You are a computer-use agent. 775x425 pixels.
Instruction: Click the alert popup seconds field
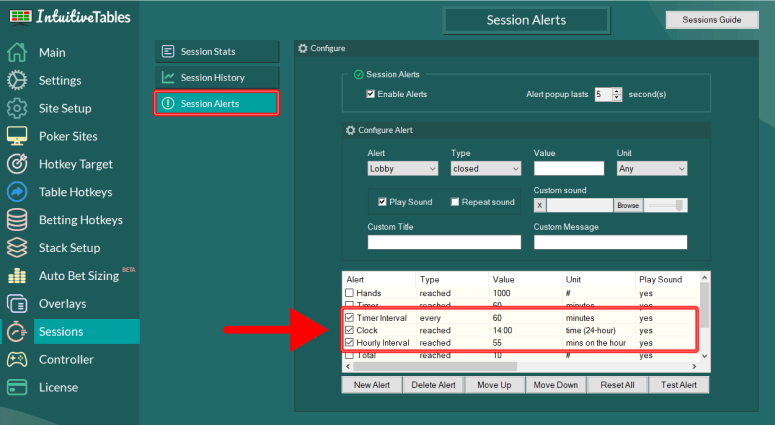pos(603,94)
